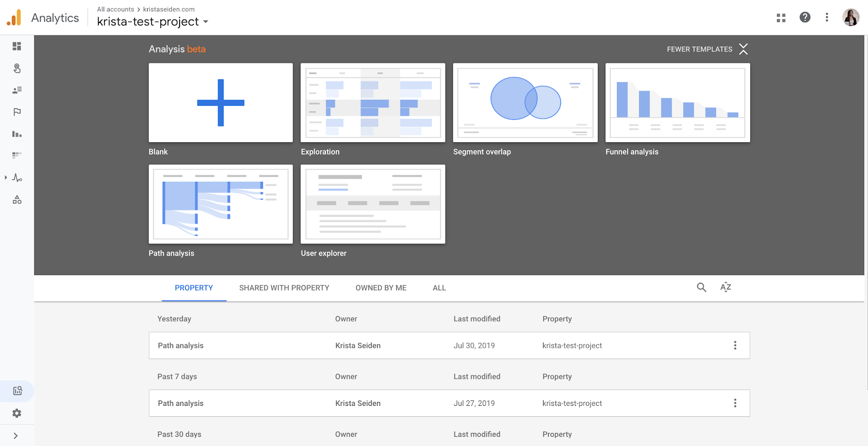The height and width of the screenshot is (446, 868).
Task: Open the Help question mark icon
Action: (805, 17)
